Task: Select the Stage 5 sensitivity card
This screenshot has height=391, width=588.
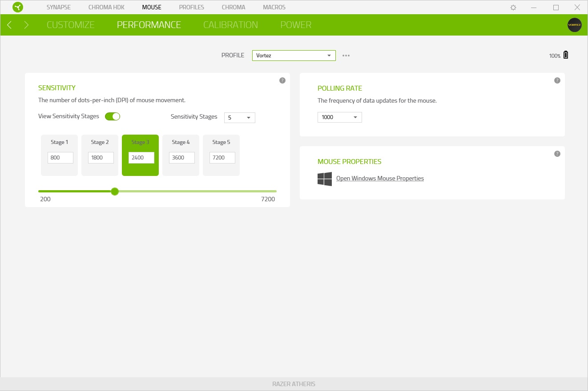Action: pyautogui.click(x=221, y=155)
